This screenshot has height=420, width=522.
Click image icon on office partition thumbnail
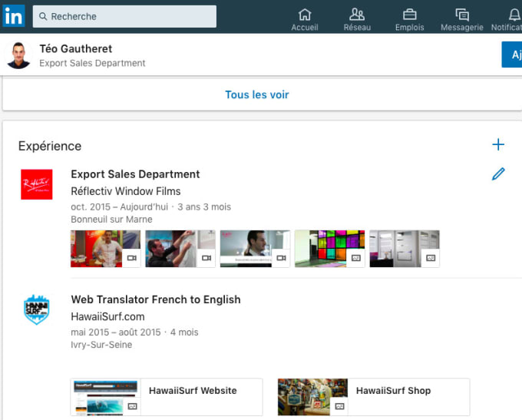pyautogui.click(x=431, y=258)
